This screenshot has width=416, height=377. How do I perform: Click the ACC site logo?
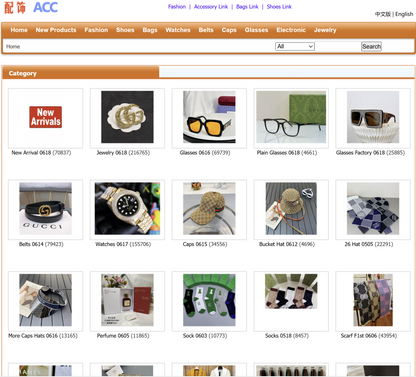31,7
